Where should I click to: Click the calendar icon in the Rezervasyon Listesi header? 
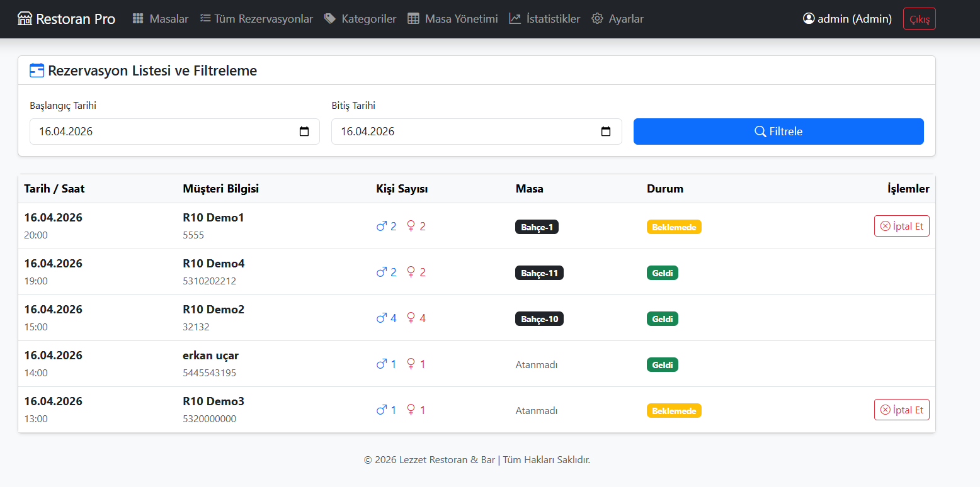pyautogui.click(x=37, y=70)
